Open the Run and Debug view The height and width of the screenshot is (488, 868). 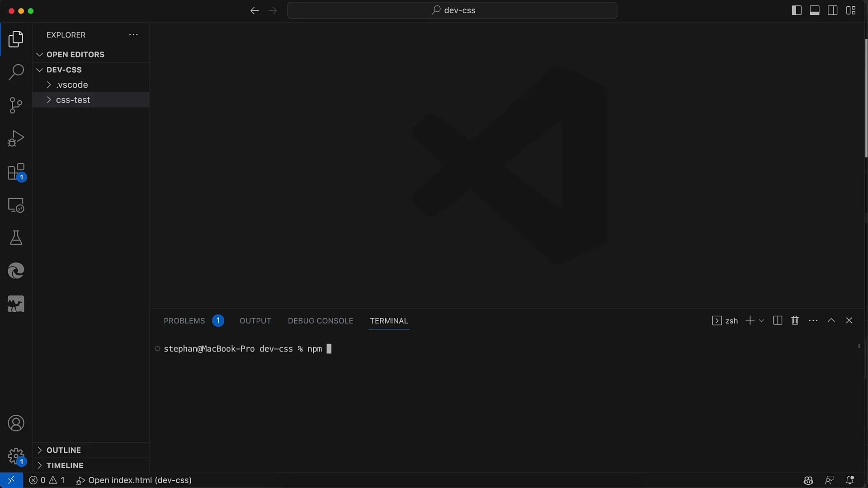pos(16,138)
